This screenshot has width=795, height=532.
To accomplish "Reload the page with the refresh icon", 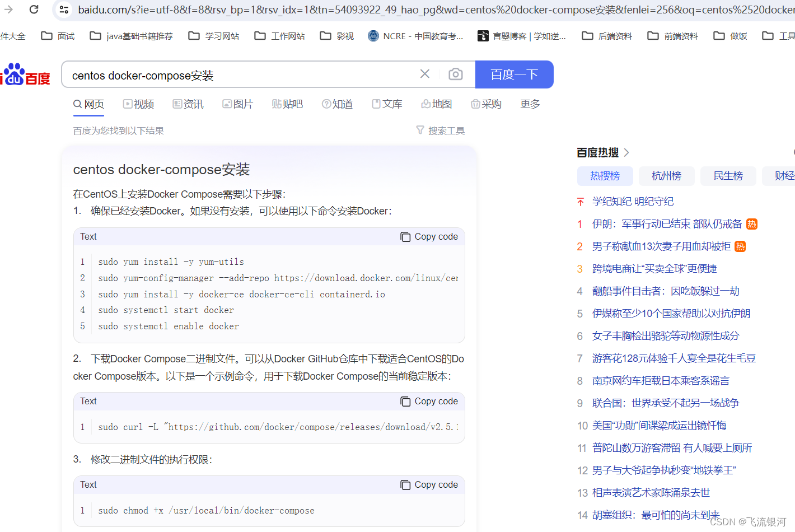I will pyautogui.click(x=34, y=9).
